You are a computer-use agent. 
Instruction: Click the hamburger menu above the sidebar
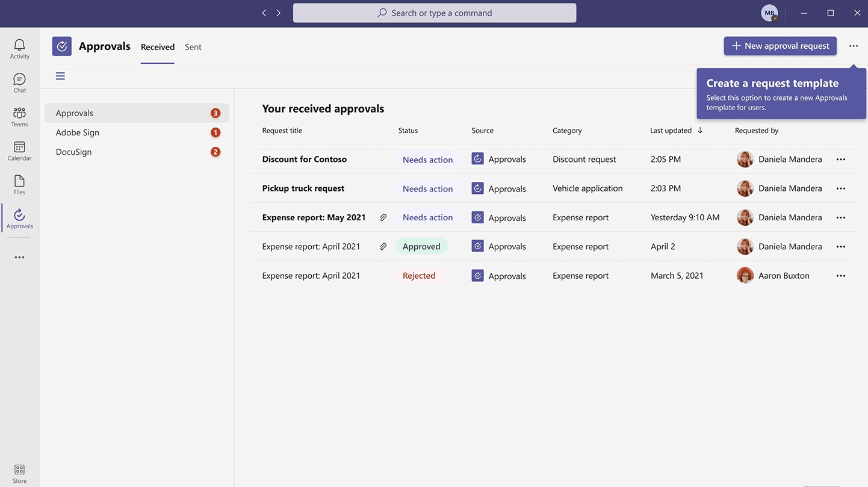point(60,75)
